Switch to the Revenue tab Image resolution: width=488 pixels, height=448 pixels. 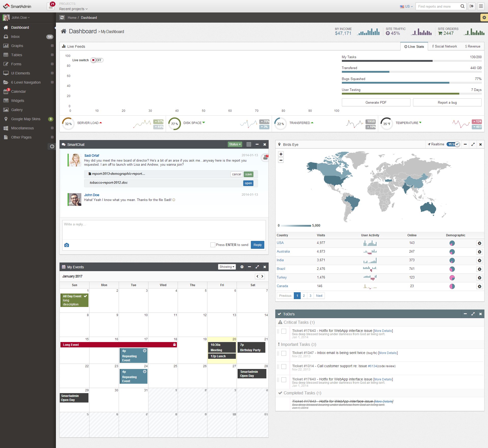[472, 46]
